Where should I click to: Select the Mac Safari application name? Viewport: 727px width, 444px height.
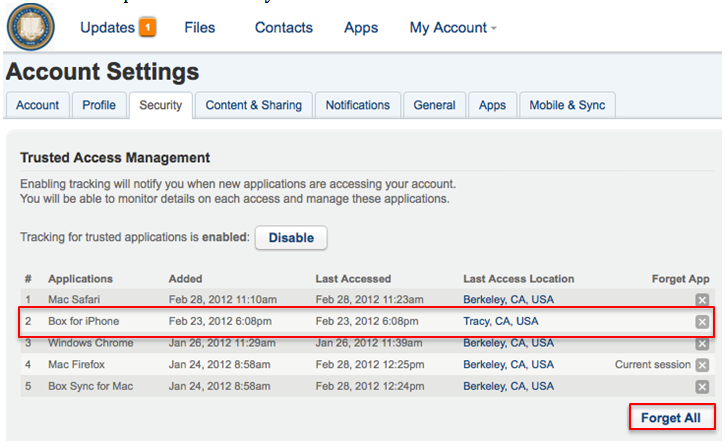coord(74,299)
